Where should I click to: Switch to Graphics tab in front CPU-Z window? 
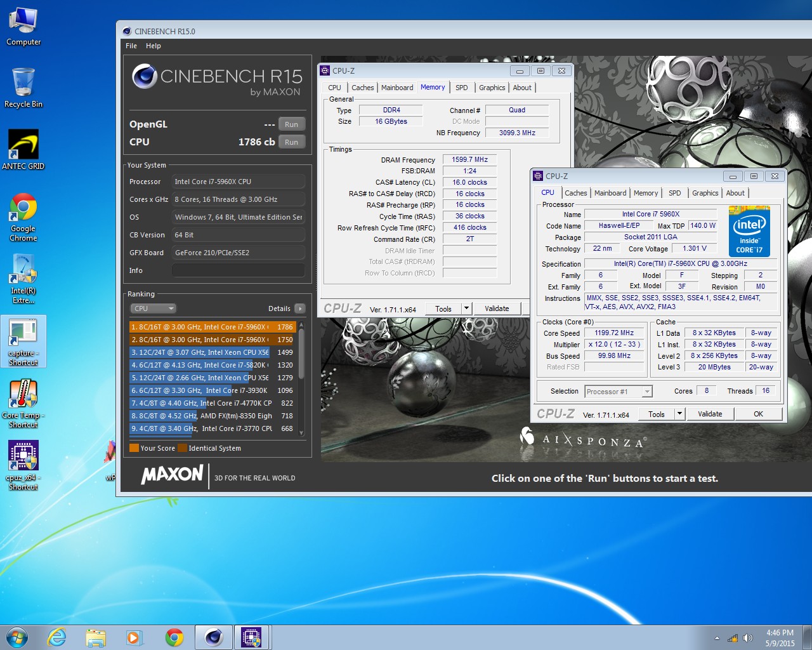705,193
